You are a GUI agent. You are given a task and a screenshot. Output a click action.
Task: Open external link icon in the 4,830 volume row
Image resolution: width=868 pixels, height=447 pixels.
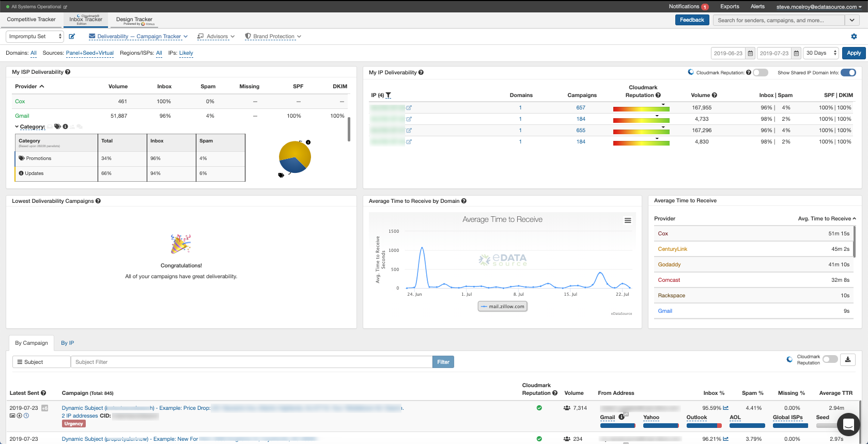pyautogui.click(x=409, y=142)
